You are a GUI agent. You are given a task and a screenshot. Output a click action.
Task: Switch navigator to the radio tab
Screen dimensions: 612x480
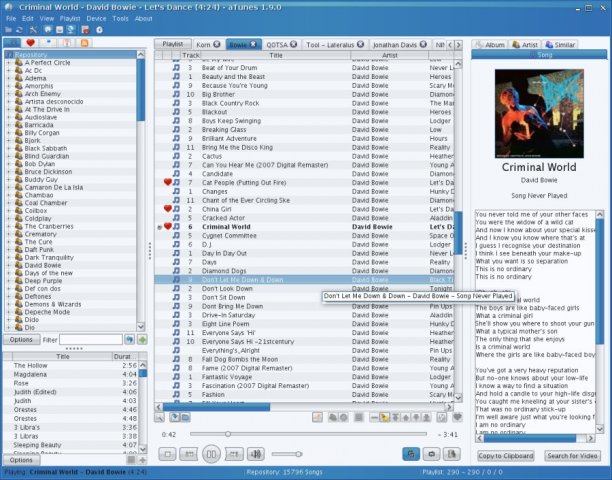coord(67,43)
